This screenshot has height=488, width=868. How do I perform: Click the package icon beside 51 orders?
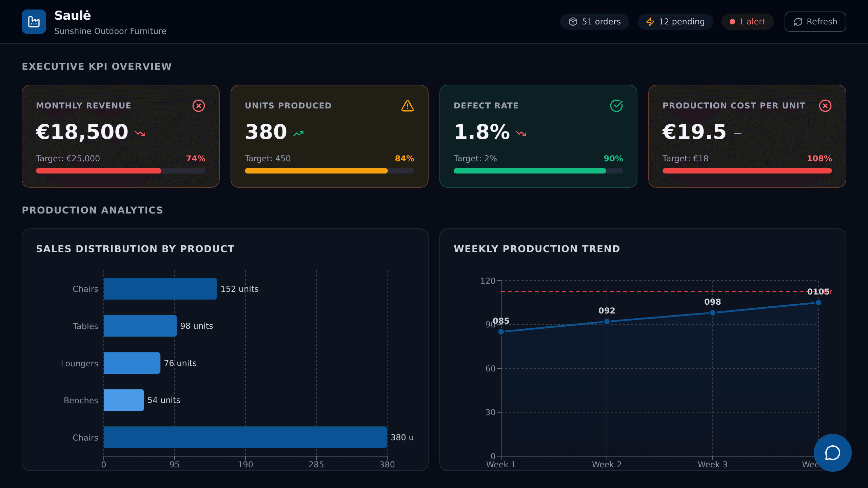[x=573, y=22]
